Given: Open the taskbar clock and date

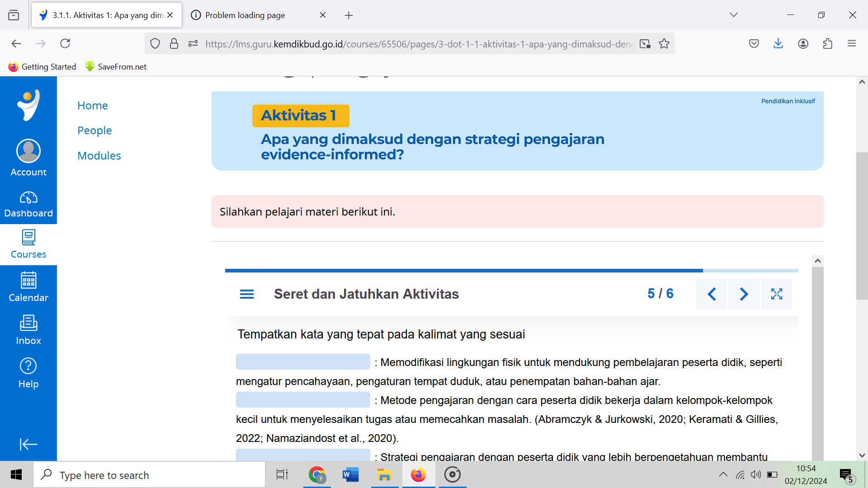Looking at the screenshot, I should (x=806, y=475).
